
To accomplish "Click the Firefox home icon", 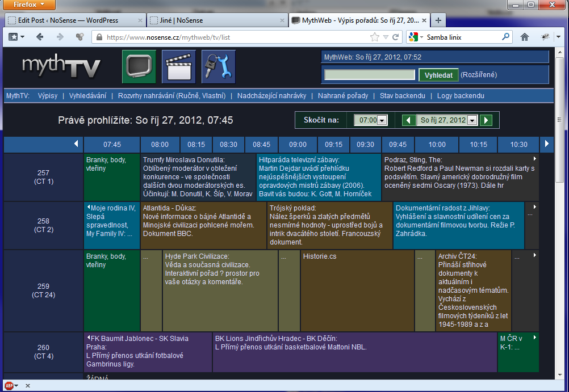I will pyautogui.click(x=525, y=37).
